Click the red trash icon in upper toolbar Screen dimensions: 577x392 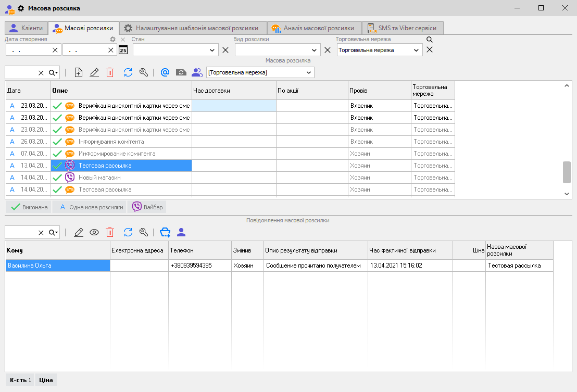tap(110, 72)
